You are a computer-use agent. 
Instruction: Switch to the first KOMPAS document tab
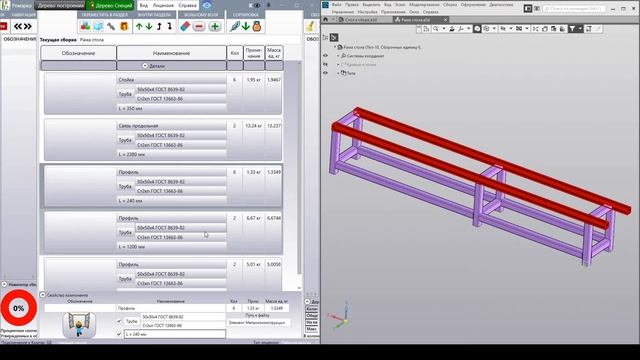click(x=362, y=19)
